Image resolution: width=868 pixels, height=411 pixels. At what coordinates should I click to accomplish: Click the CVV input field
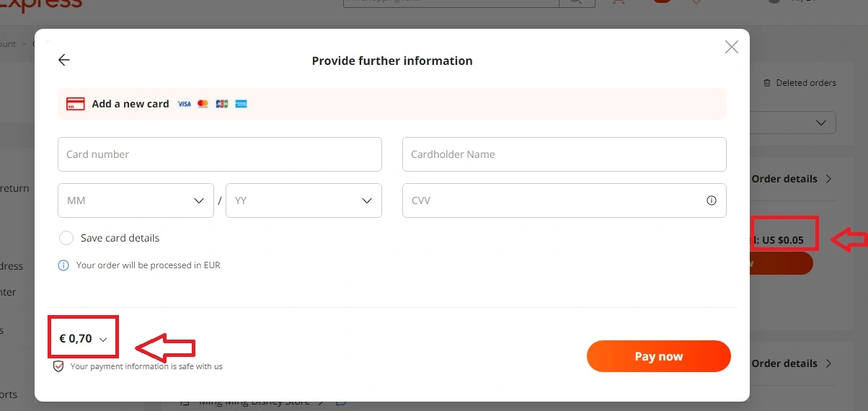[564, 200]
